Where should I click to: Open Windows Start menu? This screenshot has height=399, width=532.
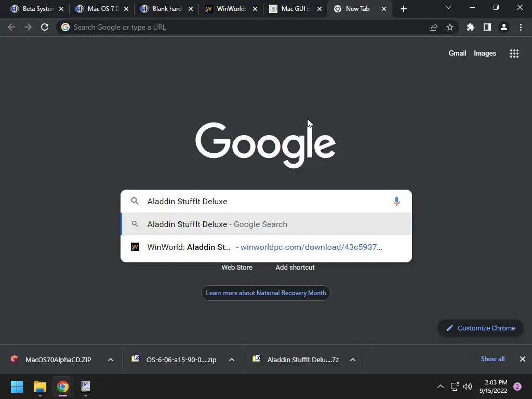(17, 387)
